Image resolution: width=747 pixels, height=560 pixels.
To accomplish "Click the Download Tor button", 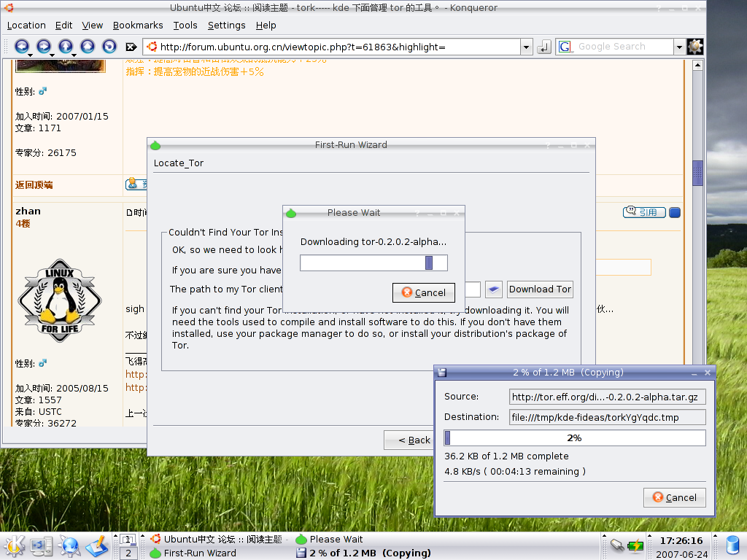I will (x=540, y=289).
